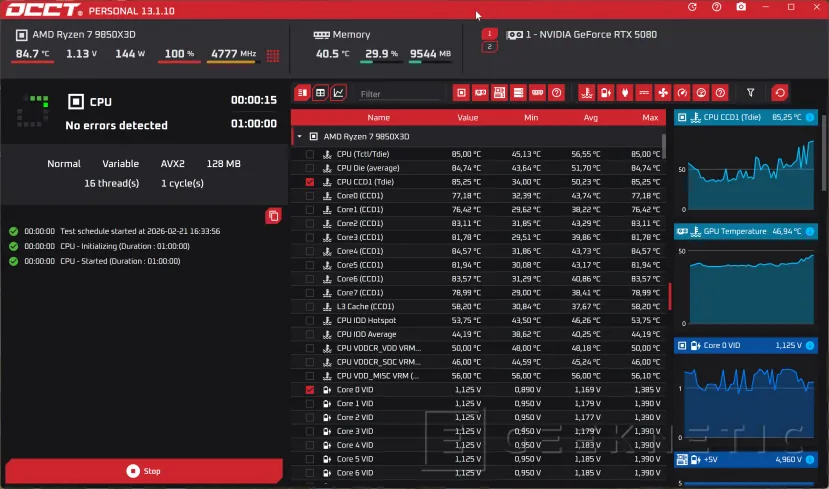Screen dimensions: 829x489
Task: Select GPU number 1 in GPU selector
Action: (x=489, y=33)
